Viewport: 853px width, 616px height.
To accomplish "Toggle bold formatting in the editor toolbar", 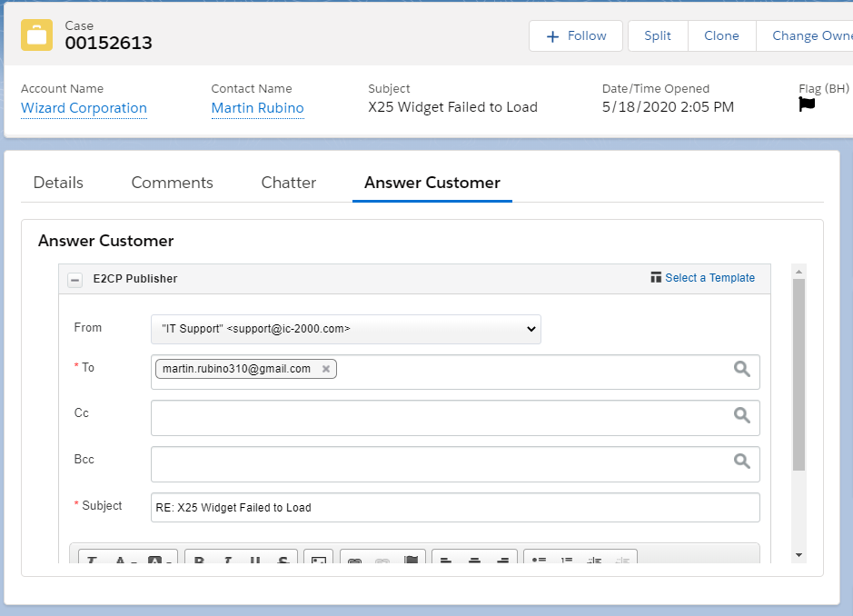I will (199, 560).
